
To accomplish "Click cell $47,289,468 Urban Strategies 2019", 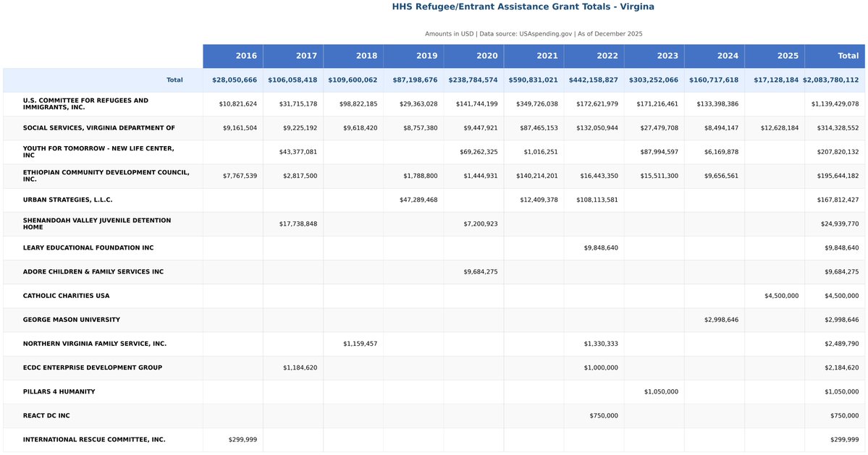I will pyautogui.click(x=418, y=200).
